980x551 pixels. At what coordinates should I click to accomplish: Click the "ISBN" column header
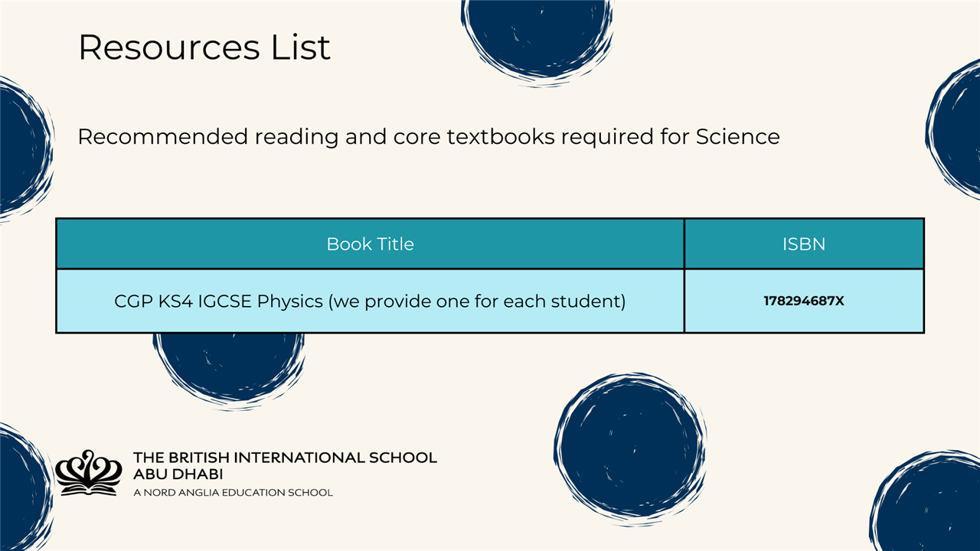(x=804, y=244)
